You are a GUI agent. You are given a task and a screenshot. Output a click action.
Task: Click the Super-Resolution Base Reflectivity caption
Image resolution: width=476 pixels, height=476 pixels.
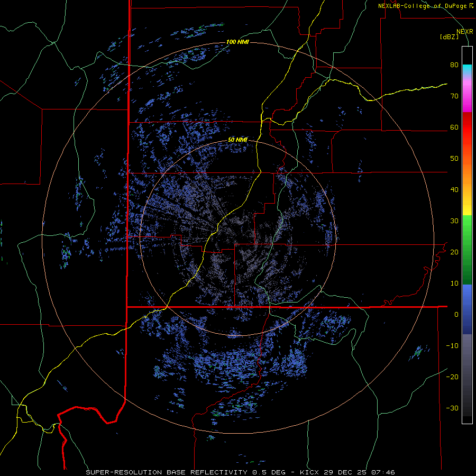(x=167, y=472)
